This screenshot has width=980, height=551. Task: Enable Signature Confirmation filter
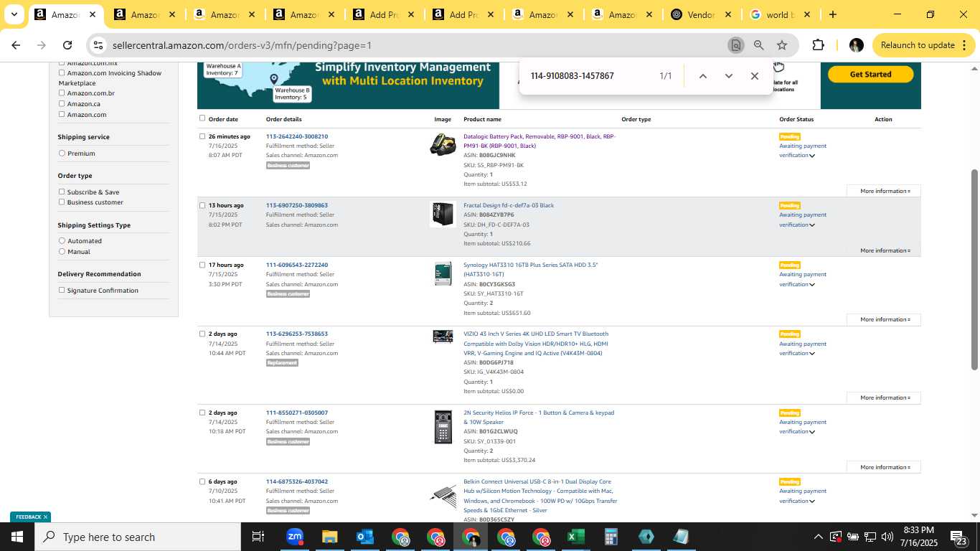pyautogui.click(x=62, y=290)
